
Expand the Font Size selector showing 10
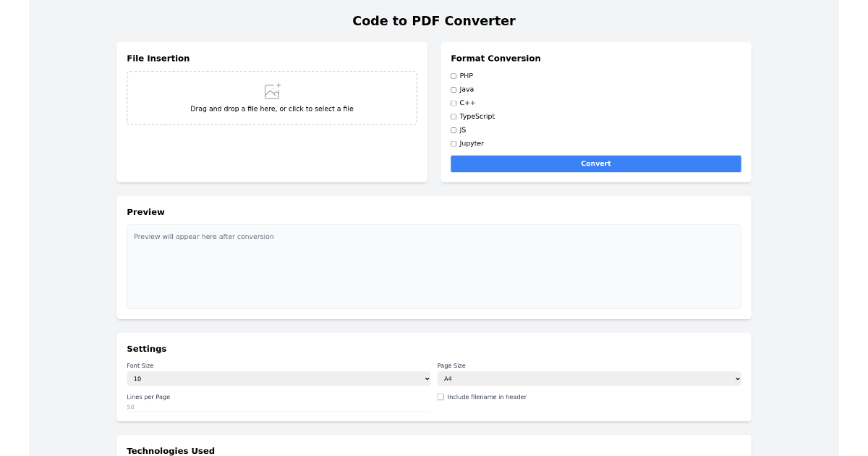pyautogui.click(x=278, y=378)
